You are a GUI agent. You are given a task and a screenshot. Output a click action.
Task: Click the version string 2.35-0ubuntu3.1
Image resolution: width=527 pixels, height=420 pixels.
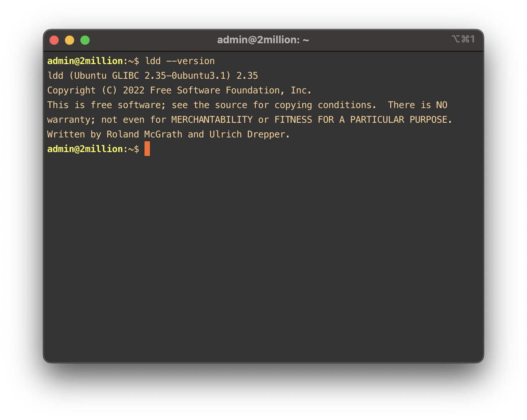(185, 76)
